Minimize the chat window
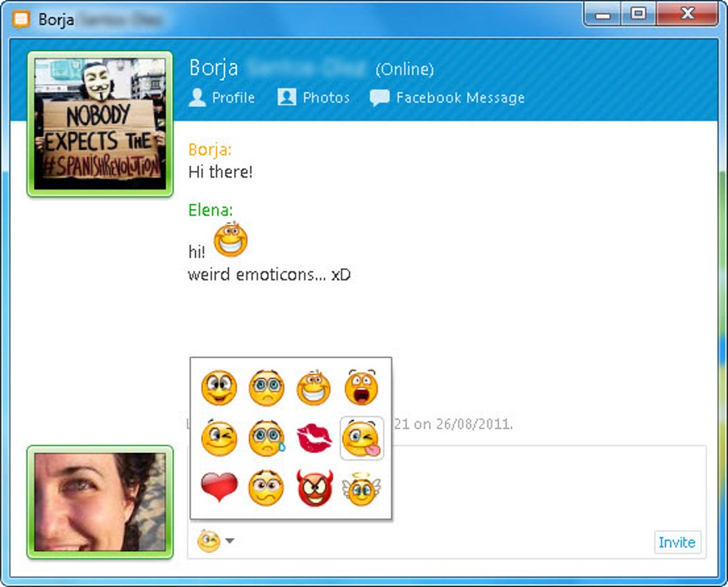This screenshot has width=728, height=587. pyautogui.click(x=602, y=14)
